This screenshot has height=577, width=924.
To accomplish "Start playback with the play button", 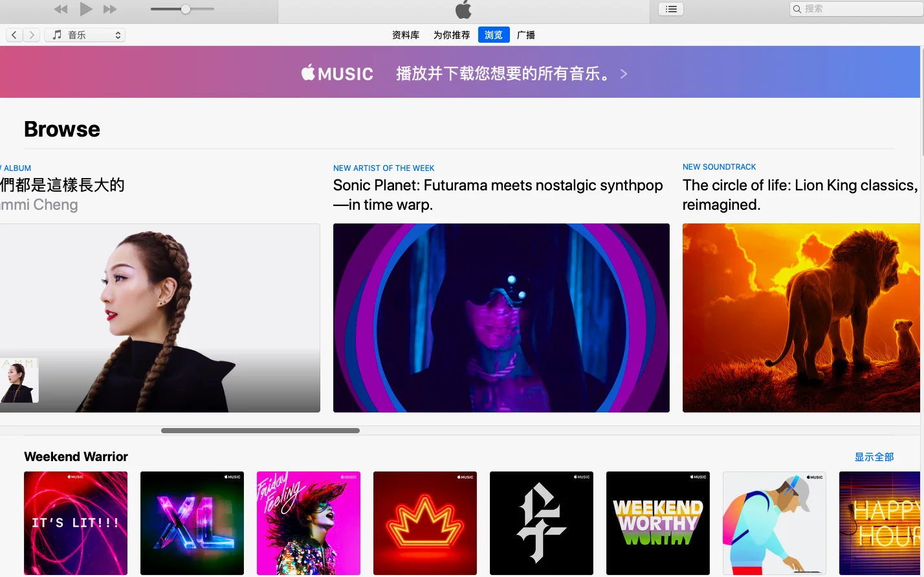I will pos(86,9).
